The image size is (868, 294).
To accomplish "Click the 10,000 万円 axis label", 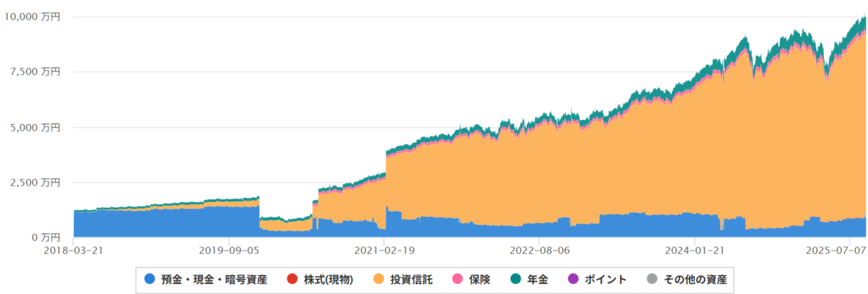I will pyautogui.click(x=33, y=17).
